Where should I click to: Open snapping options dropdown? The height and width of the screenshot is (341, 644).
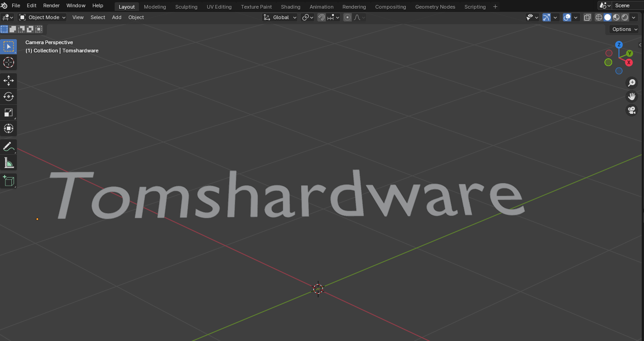point(333,17)
